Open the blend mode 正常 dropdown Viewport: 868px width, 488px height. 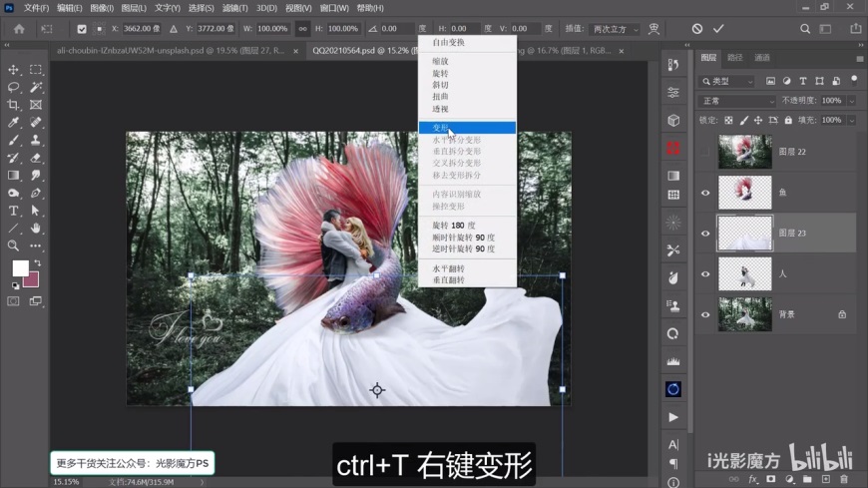coord(737,101)
